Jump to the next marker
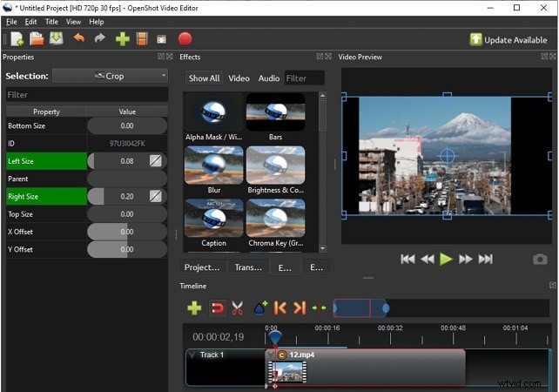Image resolution: width=559 pixels, height=392 pixels. click(x=300, y=308)
